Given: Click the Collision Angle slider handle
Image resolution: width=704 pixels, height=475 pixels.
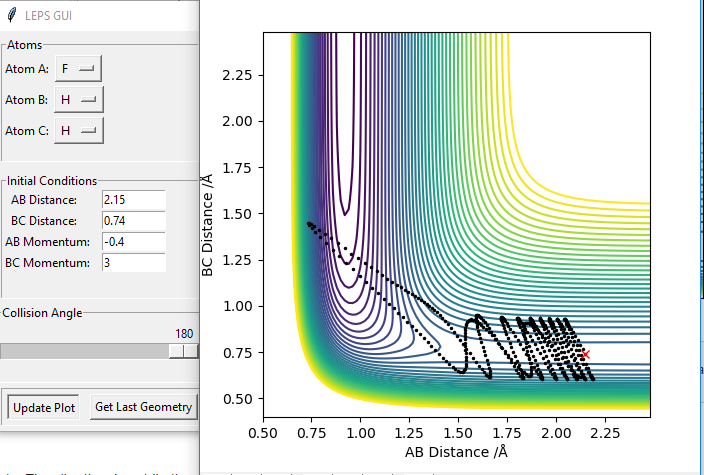Looking at the screenshot, I should 183,351.
